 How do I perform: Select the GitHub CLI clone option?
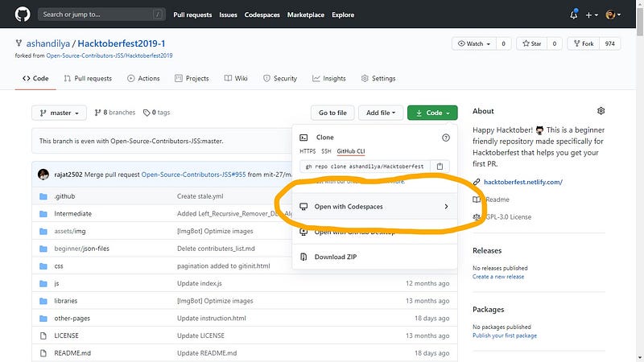point(351,151)
